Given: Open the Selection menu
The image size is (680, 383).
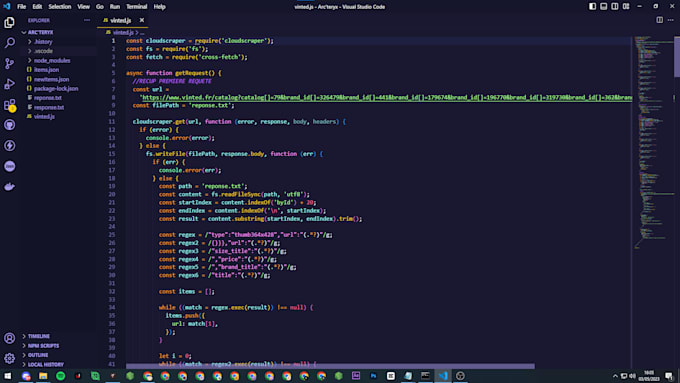Looking at the screenshot, I should click(60, 7).
